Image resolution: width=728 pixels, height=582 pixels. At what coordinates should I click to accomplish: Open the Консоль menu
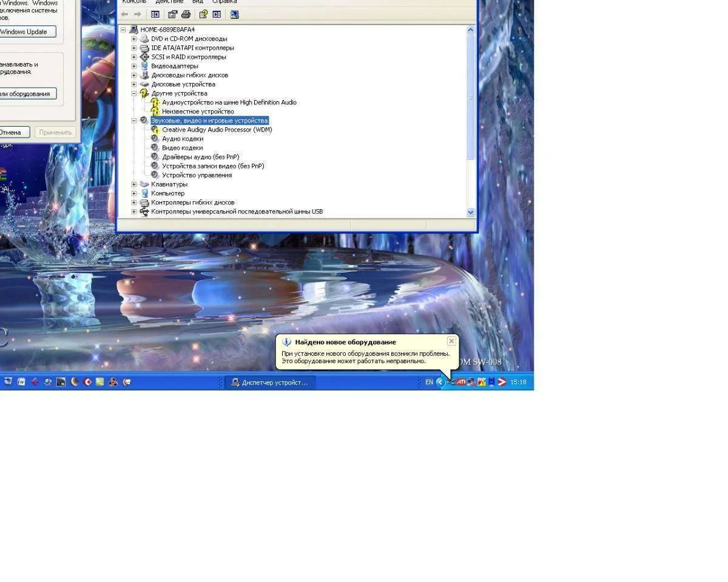134,2
